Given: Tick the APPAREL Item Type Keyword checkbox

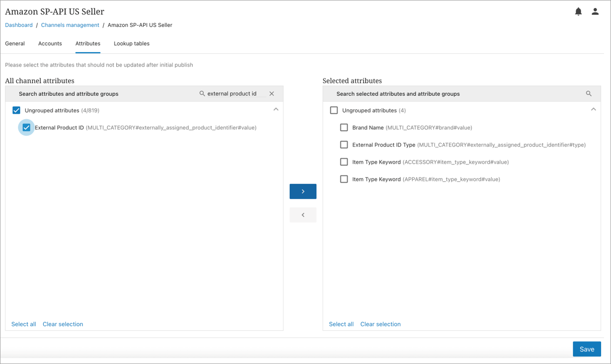Looking at the screenshot, I should [x=344, y=179].
